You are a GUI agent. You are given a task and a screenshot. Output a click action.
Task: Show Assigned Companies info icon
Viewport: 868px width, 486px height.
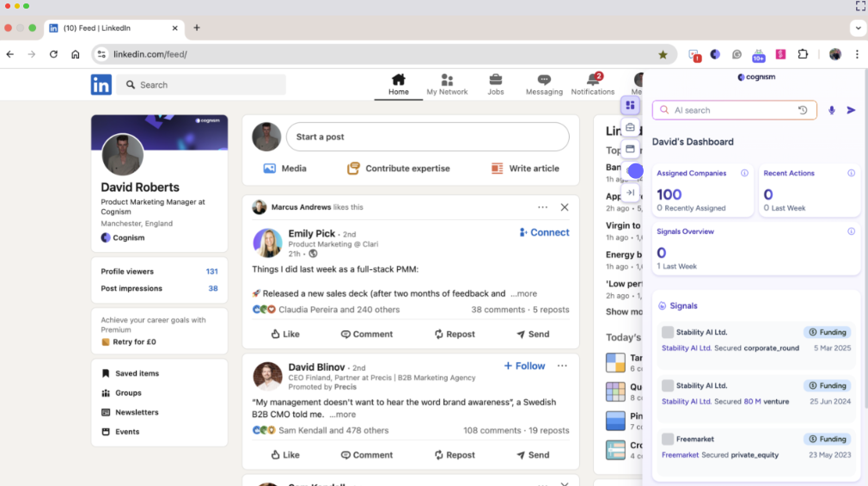point(744,174)
